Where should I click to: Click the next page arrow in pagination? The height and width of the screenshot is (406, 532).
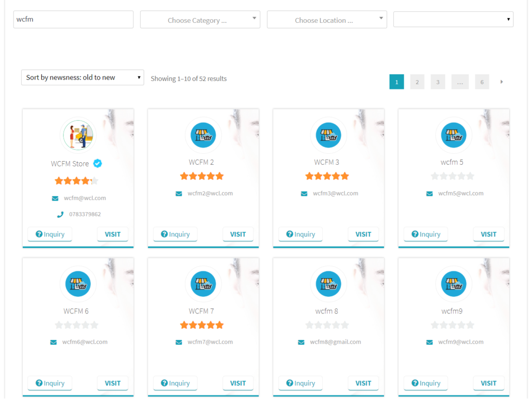coord(501,82)
